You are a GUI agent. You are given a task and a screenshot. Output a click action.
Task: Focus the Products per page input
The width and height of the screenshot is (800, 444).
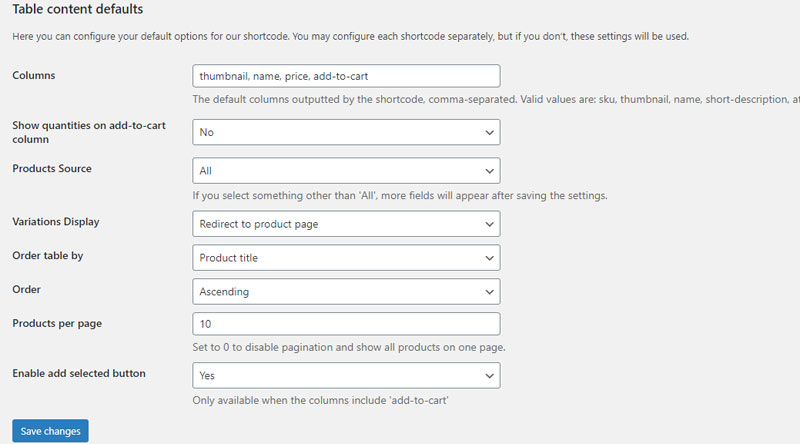click(346, 324)
